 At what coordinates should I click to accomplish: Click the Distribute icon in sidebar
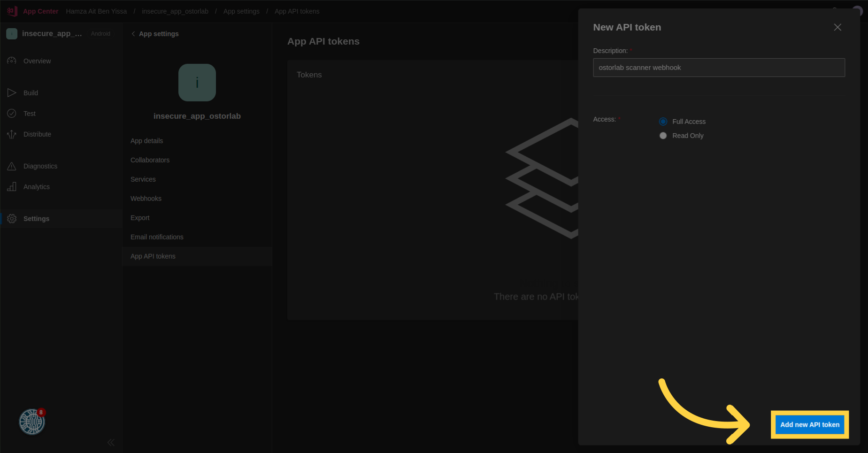click(12, 135)
